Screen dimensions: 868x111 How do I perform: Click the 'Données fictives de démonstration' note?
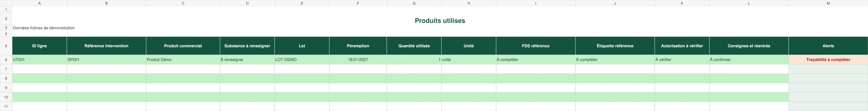pyautogui.click(x=44, y=28)
